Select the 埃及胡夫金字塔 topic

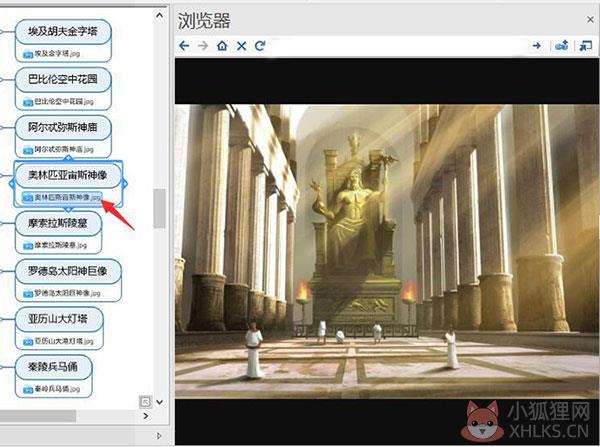click(63, 31)
